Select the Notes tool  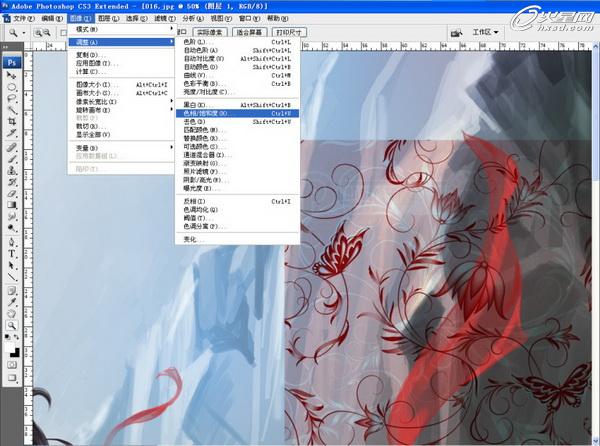coord(11,291)
